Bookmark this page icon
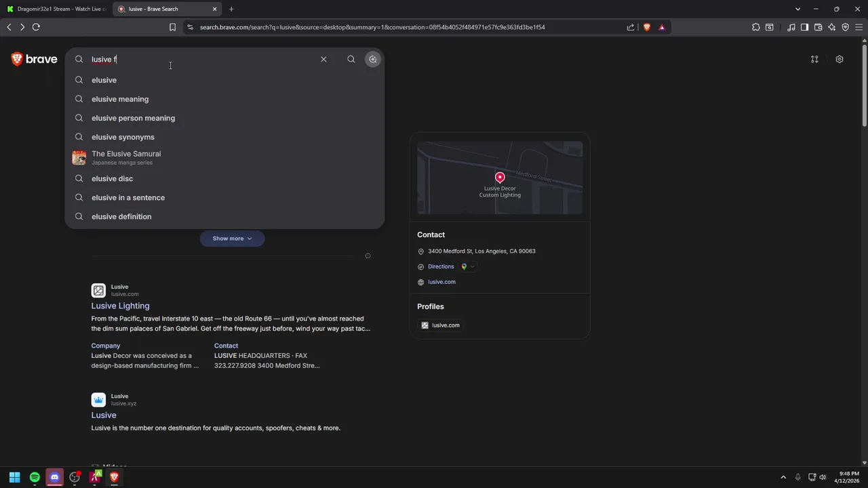The height and width of the screenshot is (488, 868). [172, 27]
